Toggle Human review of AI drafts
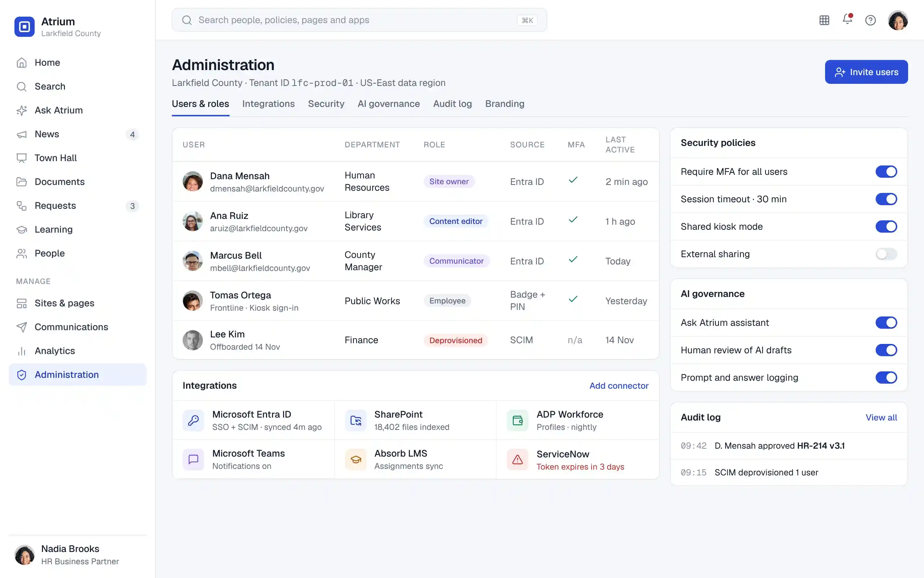The height and width of the screenshot is (578, 924). tap(886, 350)
